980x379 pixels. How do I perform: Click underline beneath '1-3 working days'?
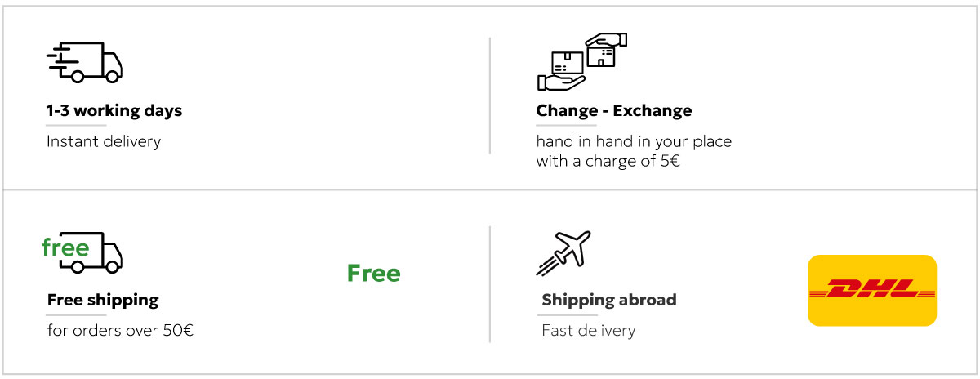(77, 125)
